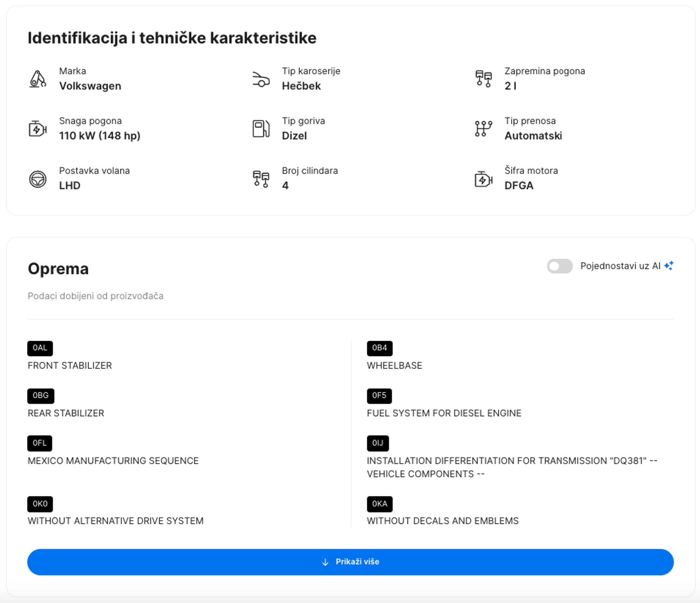This screenshot has width=700, height=603.
Task: Expand list with Prikaži više button
Action: [350, 562]
